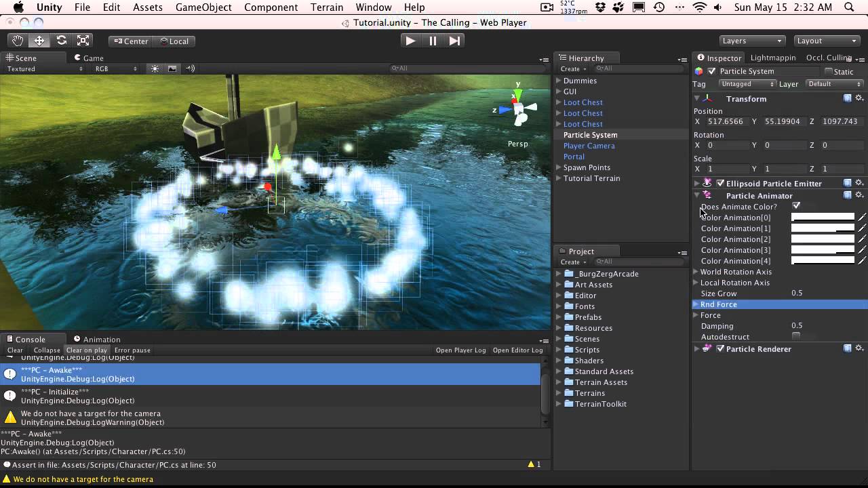
Task: Open the Layout dropdown
Action: (x=826, y=41)
